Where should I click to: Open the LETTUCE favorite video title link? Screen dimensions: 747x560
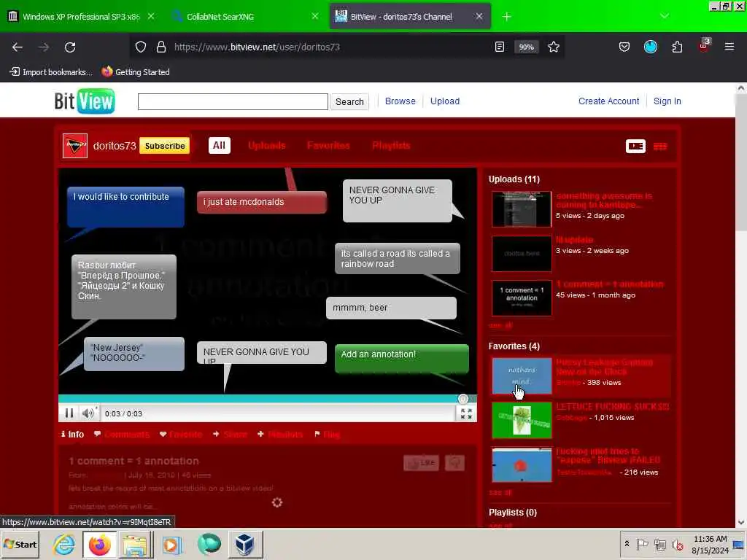[612, 407]
